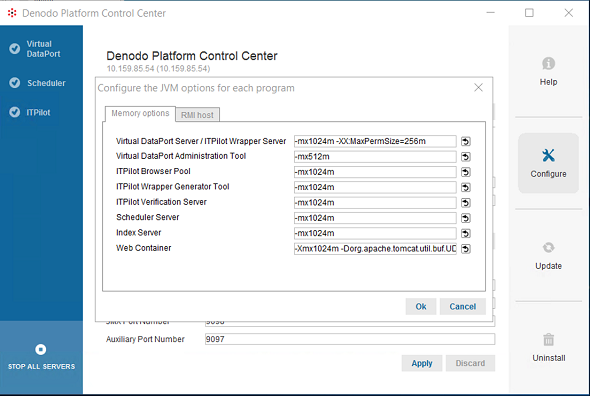This screenshot has height=396, width=590.
Task: Edit the Virtual DataPort Administration Tool field
Action: coord(375,157)
